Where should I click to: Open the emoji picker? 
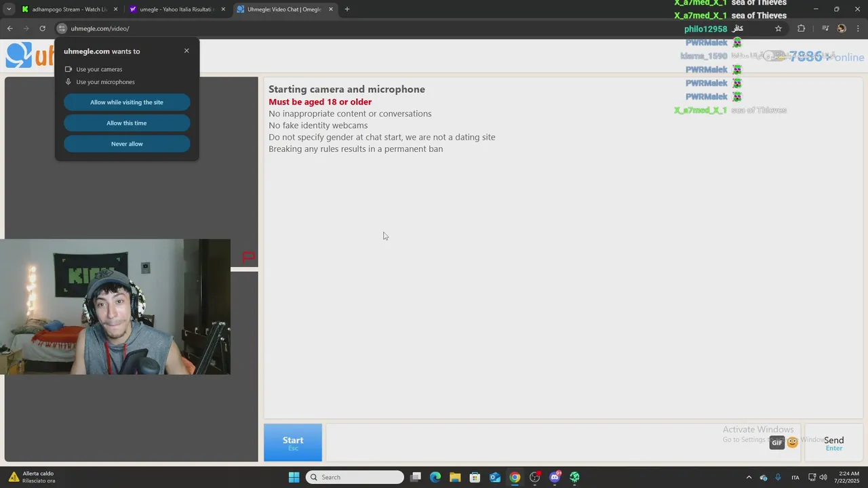pos(792,443)
